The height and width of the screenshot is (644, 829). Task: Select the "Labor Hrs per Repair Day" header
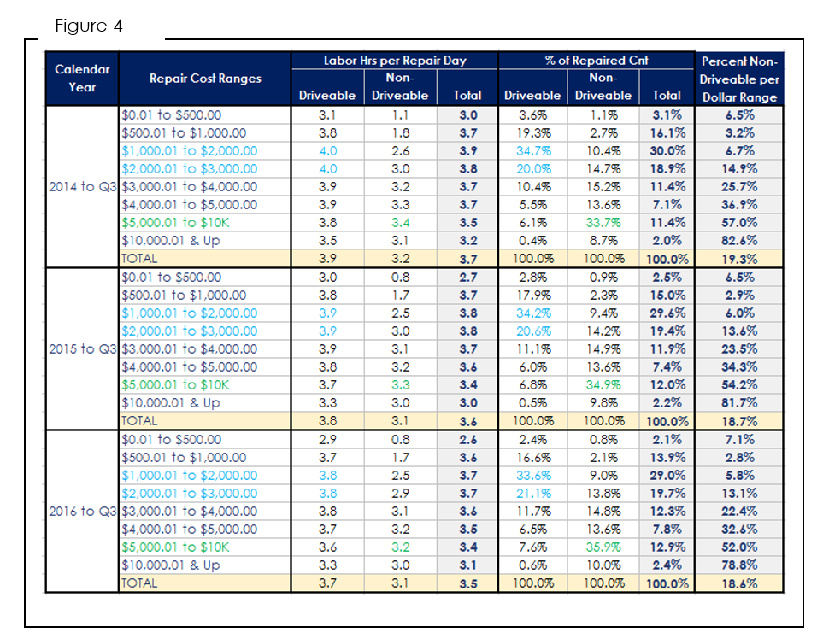coord(395,61)
